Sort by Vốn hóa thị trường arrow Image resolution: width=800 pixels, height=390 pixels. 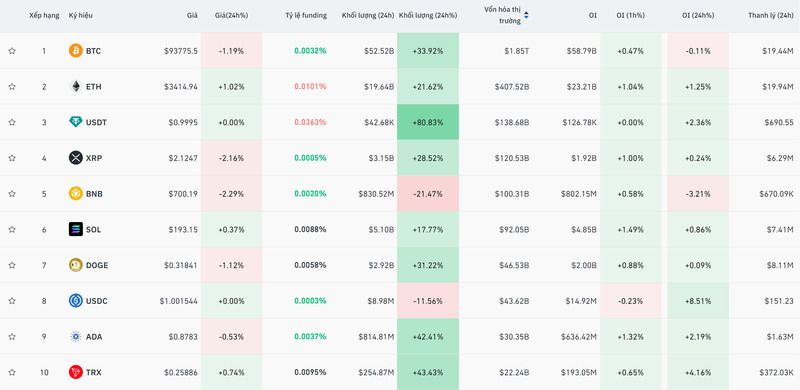[526, 15]
